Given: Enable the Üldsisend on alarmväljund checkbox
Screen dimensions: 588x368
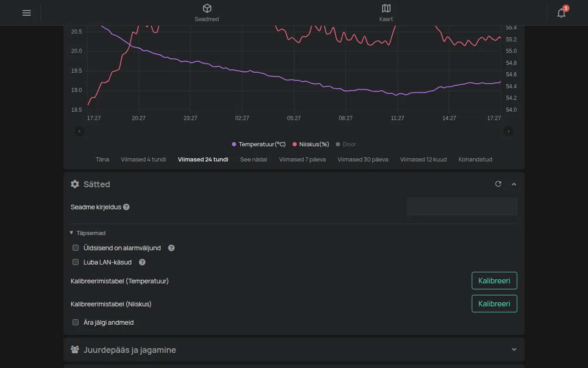Looking at the screenshot, I should tap(76, 248).
